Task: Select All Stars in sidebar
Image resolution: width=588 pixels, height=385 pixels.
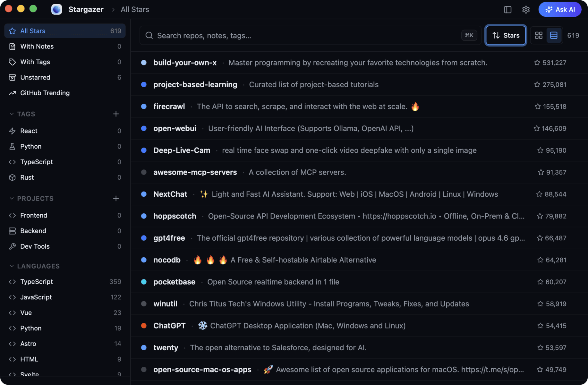Action: 65,31
